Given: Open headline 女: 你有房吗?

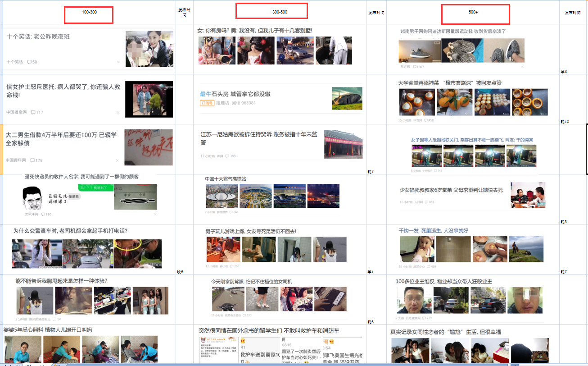Looking at the screenshot, I should coord(255,31).
